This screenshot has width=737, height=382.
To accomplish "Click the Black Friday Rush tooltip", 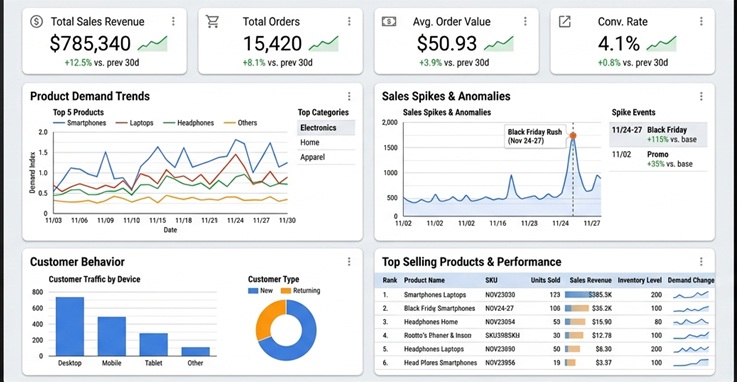I will click(535, 136).
